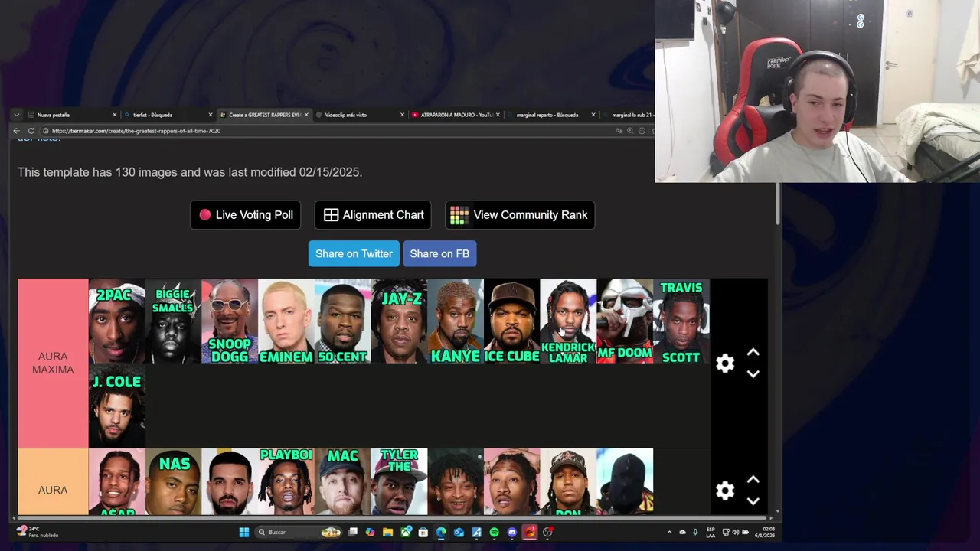Click the microphone tray icon
The width and height of the screenshot is (980, 551).
pyautogui.click(x=695, y=532)
